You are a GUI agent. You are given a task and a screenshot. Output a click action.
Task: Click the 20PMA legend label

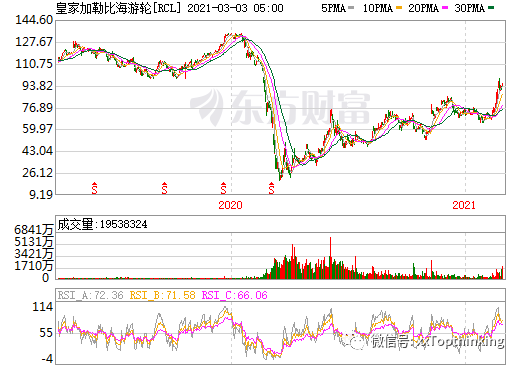point(424,8)
